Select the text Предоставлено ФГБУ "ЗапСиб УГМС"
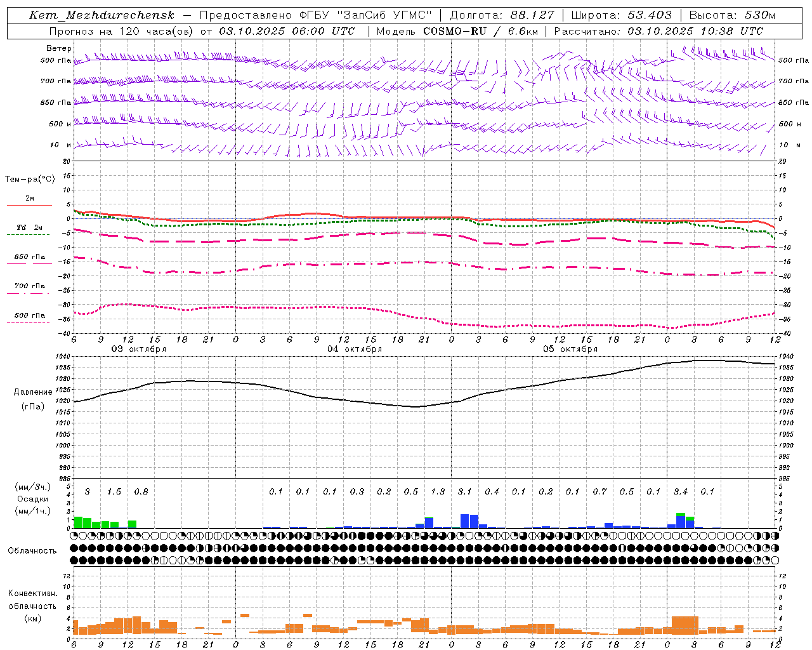The image size is (812, 650). pos(316,15)
